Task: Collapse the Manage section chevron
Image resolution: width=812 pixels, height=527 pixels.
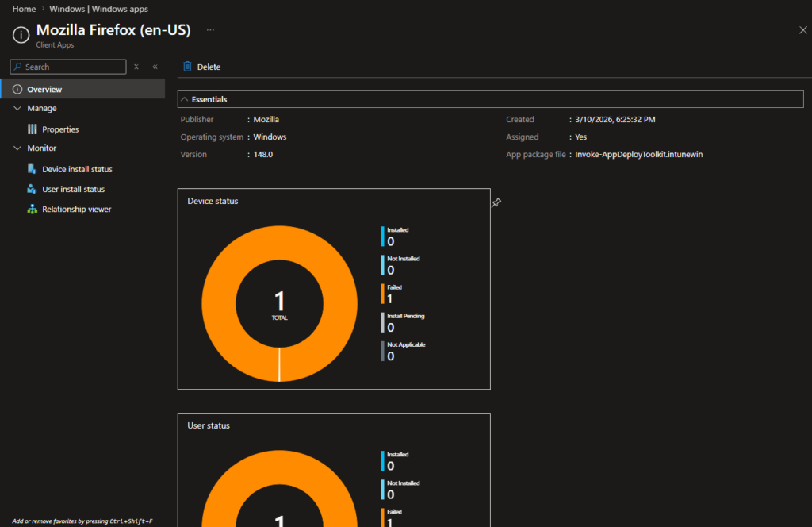Action: [x=17, y=108]
